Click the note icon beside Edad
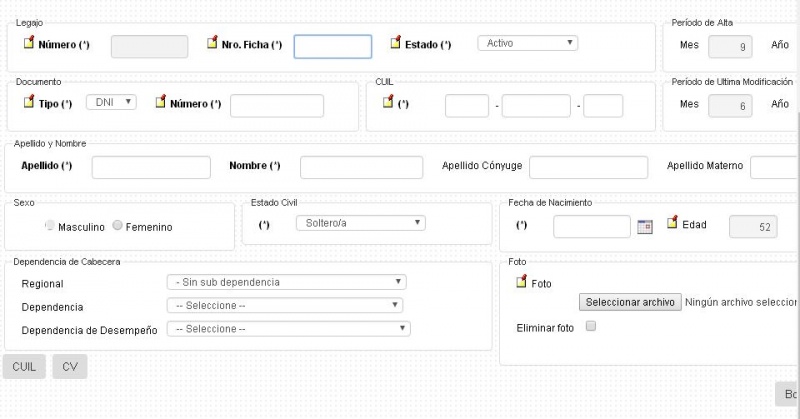The image size is (800, 419). [x=672, y=223]
